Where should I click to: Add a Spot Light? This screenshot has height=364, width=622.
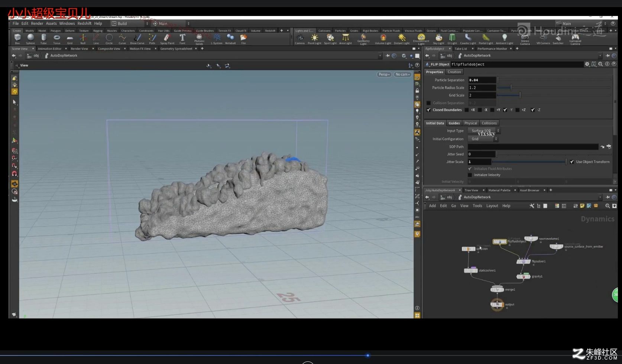point(330,39)
